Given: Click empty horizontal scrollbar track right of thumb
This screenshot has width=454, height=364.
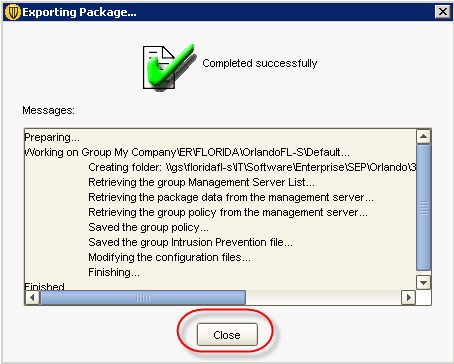Looking at the screenshot, I should click(x=323, y=297).
